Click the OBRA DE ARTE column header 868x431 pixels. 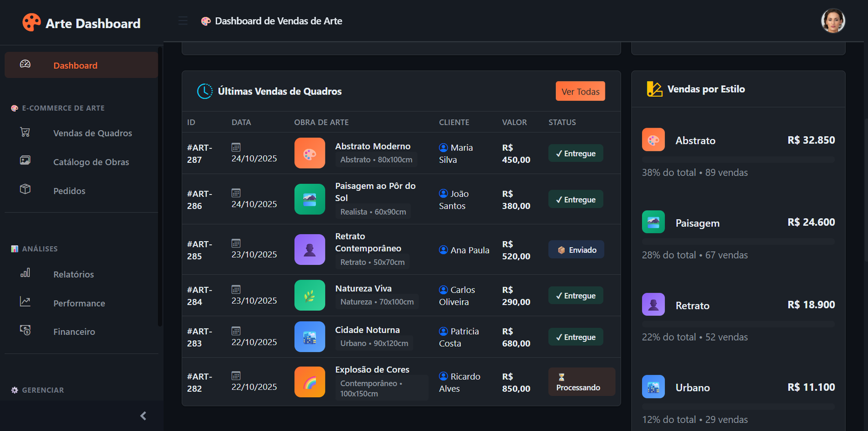click(x=321, y=122)
